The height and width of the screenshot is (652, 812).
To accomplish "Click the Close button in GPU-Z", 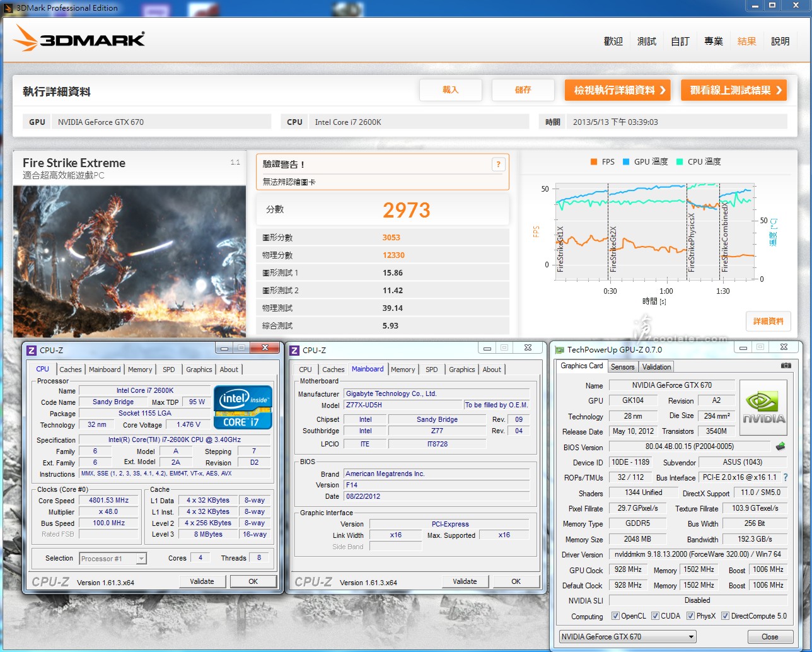I will click(770, 637).
